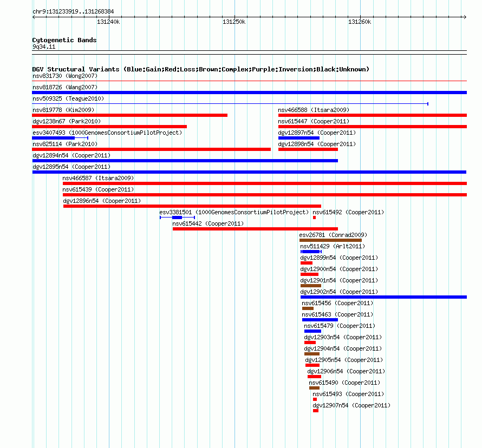Open esv3381501 1000GenomesConsortiumPilotProject label

234,212
